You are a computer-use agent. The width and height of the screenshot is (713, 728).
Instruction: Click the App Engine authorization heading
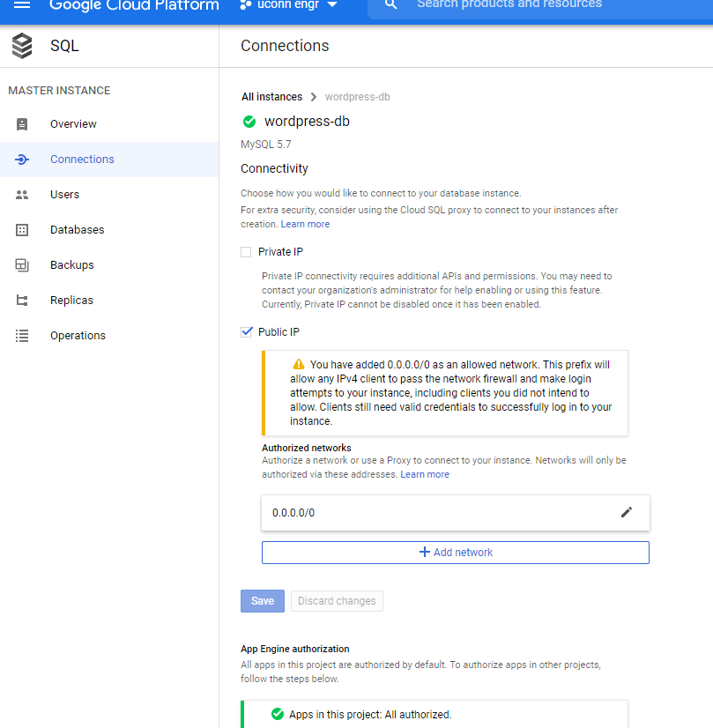click(294, 649)
